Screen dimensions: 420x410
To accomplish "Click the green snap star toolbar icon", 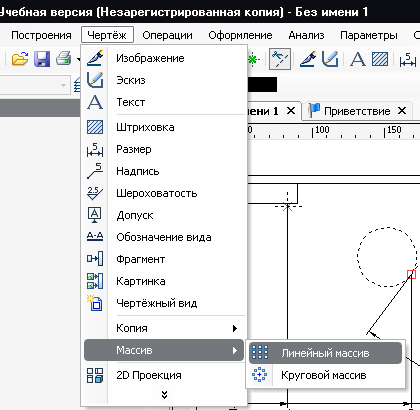I will point(254,60).
